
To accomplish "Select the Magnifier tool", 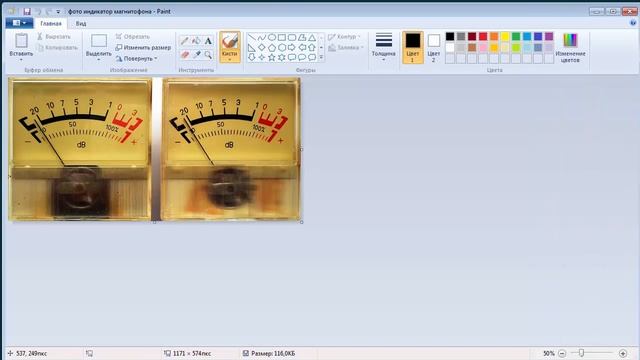I will (208, 54).
